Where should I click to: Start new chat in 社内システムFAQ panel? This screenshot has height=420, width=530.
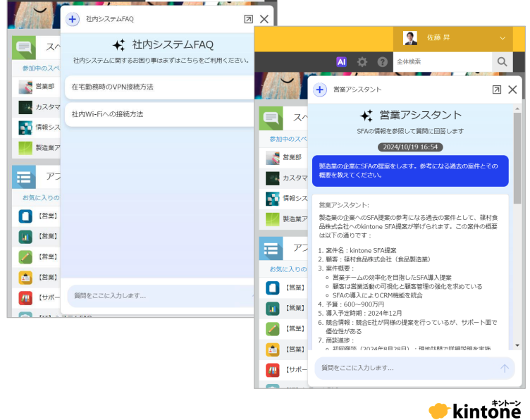[x=73, y=19]
